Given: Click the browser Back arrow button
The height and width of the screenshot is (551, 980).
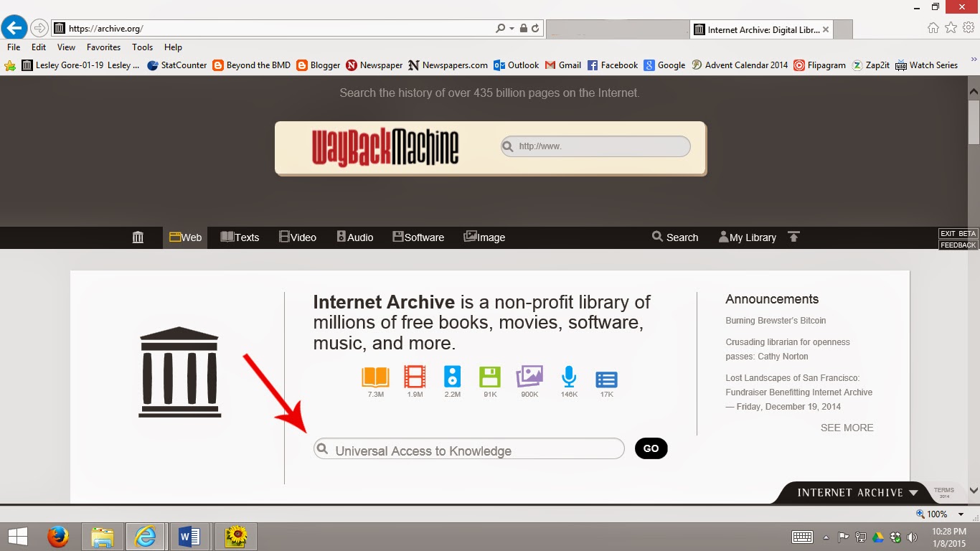Looking at the screenshot, I should point(14,28).
